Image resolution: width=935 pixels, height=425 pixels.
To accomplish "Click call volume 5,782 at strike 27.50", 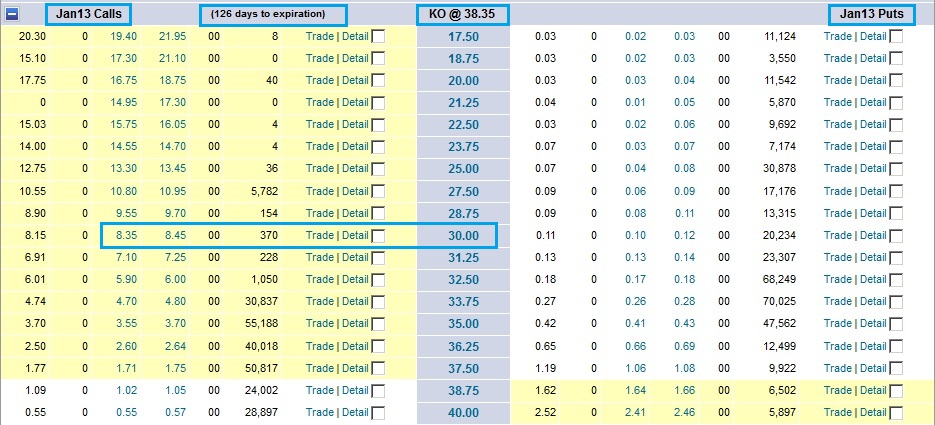I will (x=264, y=191).
